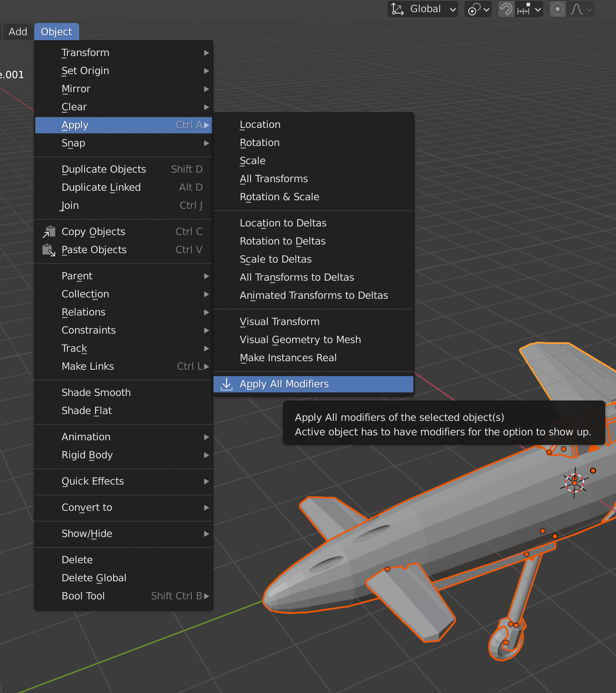The image size is (616, 693).
Task: Open the Quick Effects submenu
Action: point(123,481)
